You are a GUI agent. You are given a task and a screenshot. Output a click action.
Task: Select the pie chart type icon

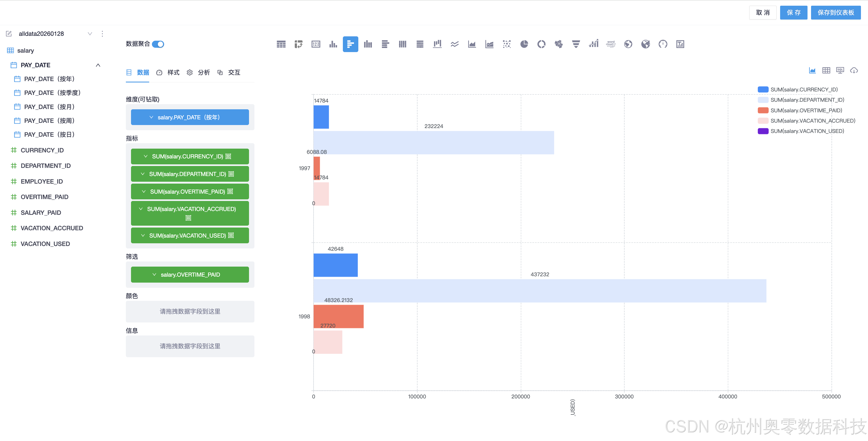pos(524,44)
